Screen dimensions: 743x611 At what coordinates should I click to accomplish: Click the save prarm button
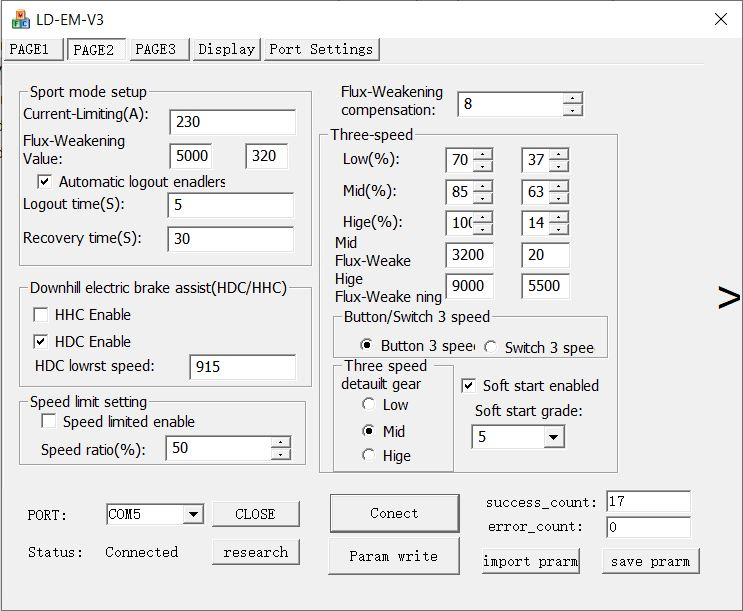tap(650, 561)
